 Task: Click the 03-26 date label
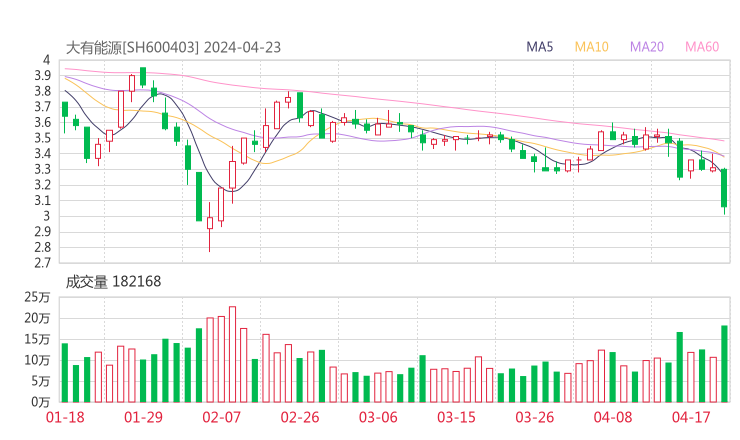(534, 417)
